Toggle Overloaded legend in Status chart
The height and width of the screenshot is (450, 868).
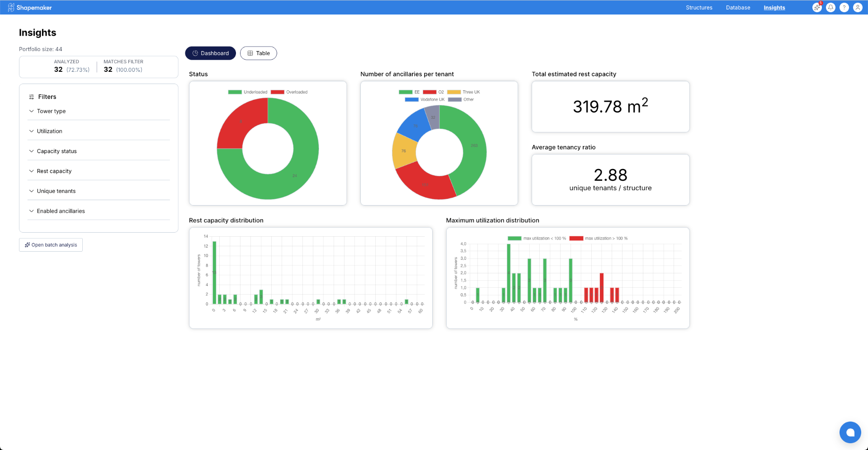(289, 92)
